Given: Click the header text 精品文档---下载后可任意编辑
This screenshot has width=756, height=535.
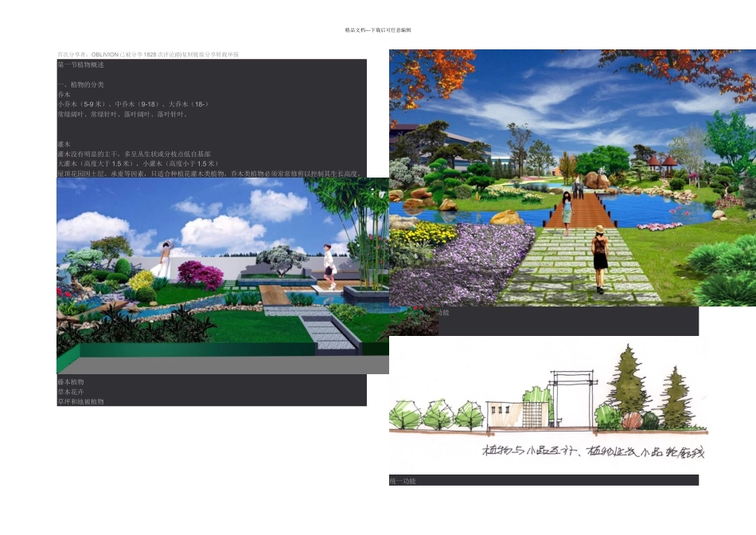Looking at the screenshot, I should click(378, 30).
